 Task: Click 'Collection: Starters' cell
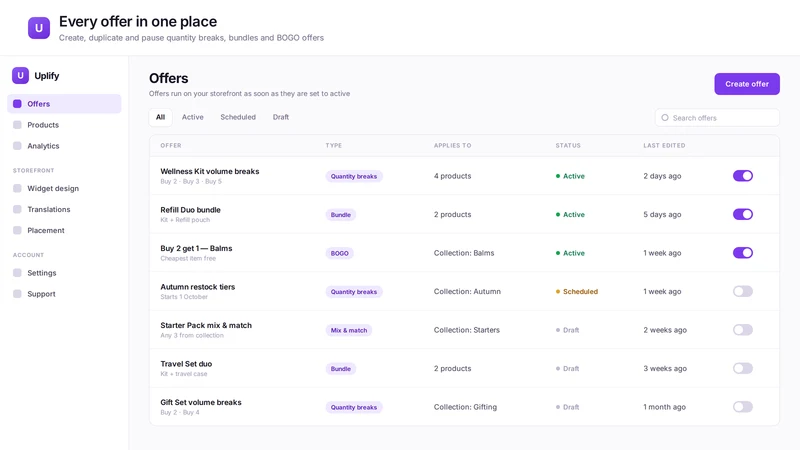coord(467,330)
